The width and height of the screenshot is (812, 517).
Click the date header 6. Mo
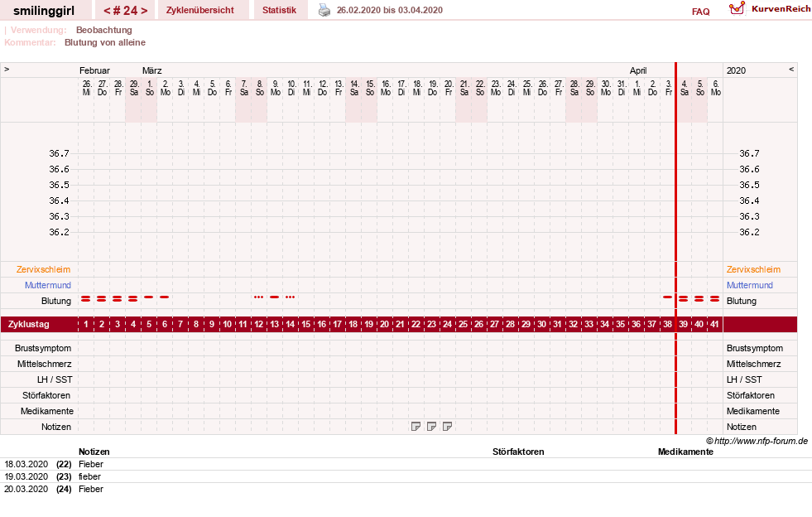tap(716, 88)
